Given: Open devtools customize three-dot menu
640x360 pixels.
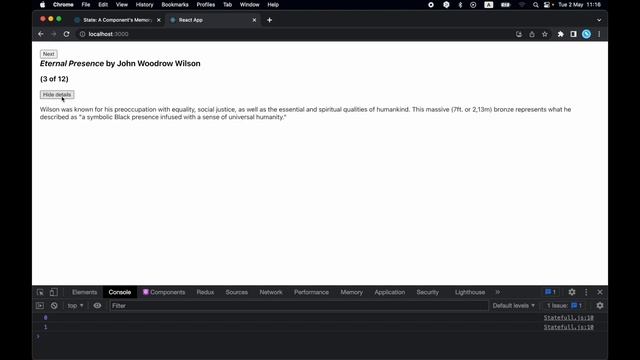Looking at the screenshot, I should coord(586,292).
